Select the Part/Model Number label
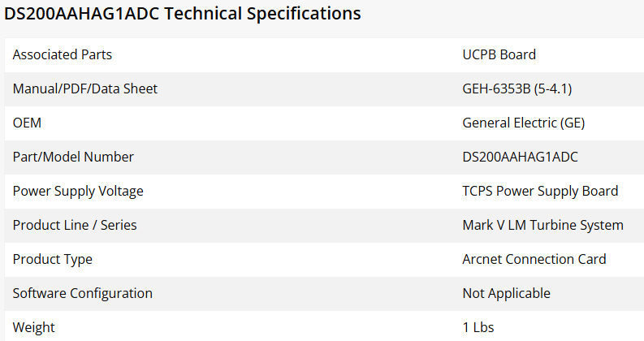Viewport: 644px width, 341px height. tap(73, 157)
